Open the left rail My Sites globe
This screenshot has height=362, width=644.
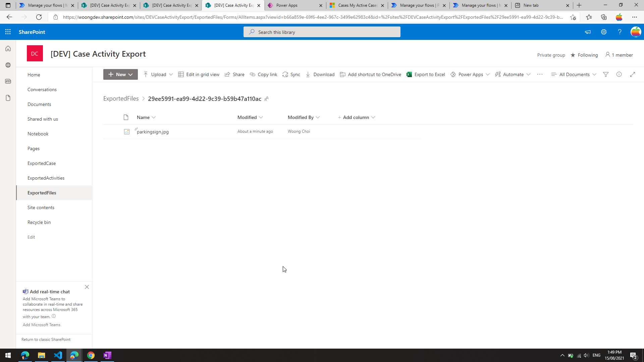[8, 65]
